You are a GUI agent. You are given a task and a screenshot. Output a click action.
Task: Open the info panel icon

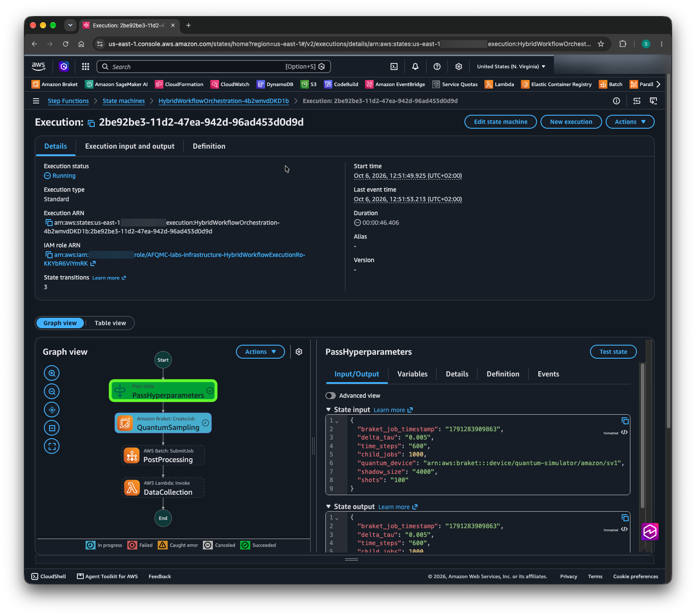click(x=616, y=101)
